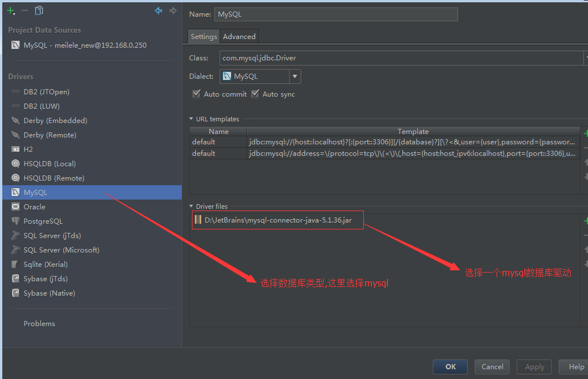Pick the DB2 (JTOpen) driver icon

pyautogui.click(x=16, y=91)
